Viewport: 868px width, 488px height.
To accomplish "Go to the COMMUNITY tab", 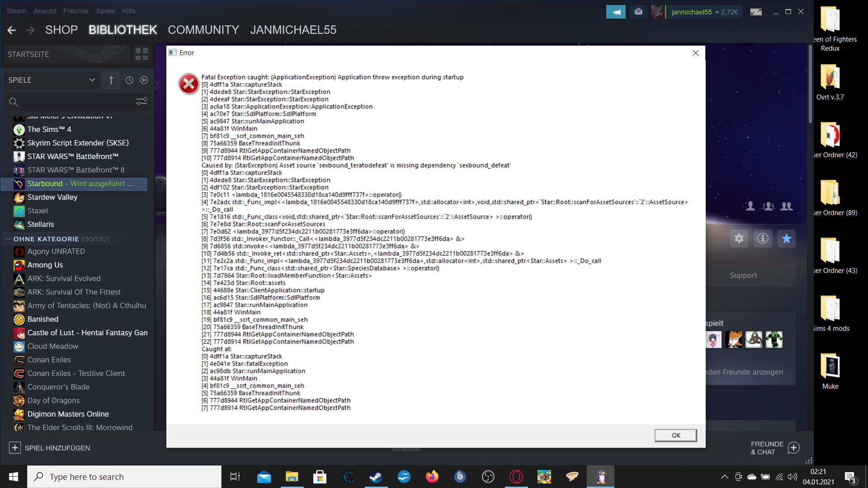I will click(203, 30).
